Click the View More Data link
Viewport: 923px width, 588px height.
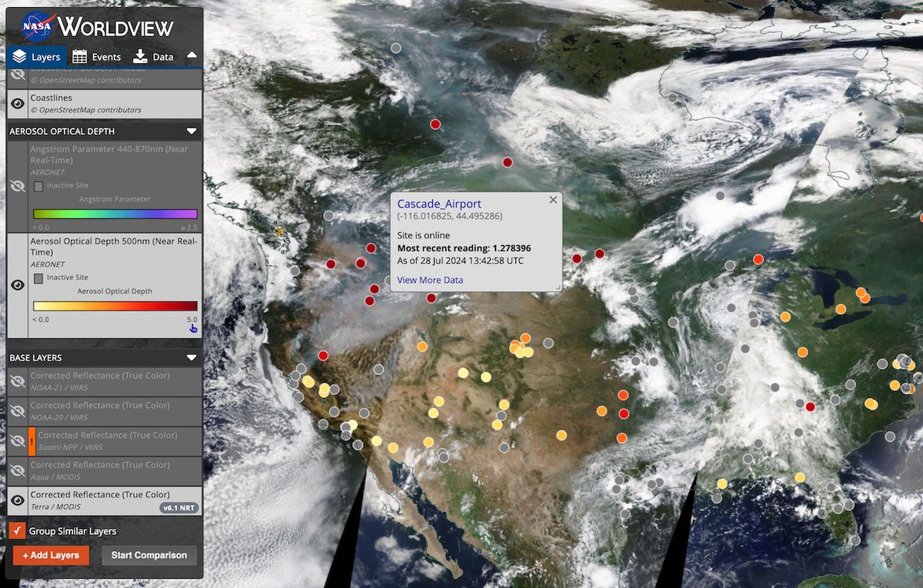(430, 280)
